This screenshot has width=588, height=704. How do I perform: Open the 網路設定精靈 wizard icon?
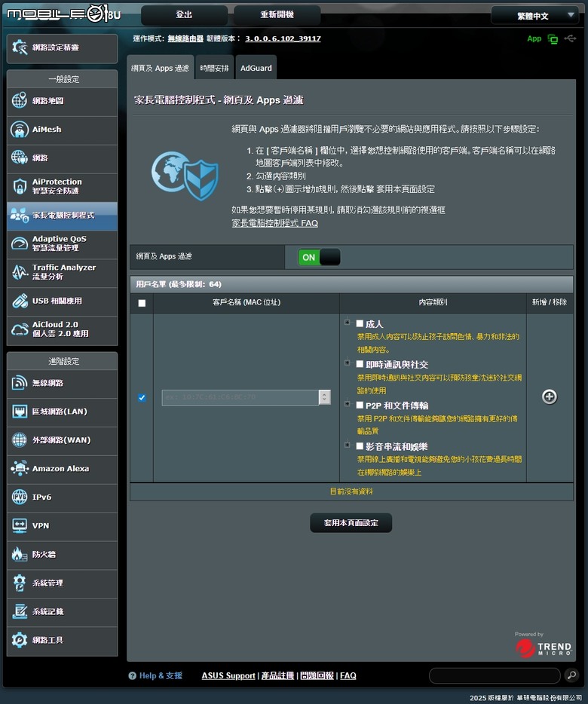click(20, 47)
